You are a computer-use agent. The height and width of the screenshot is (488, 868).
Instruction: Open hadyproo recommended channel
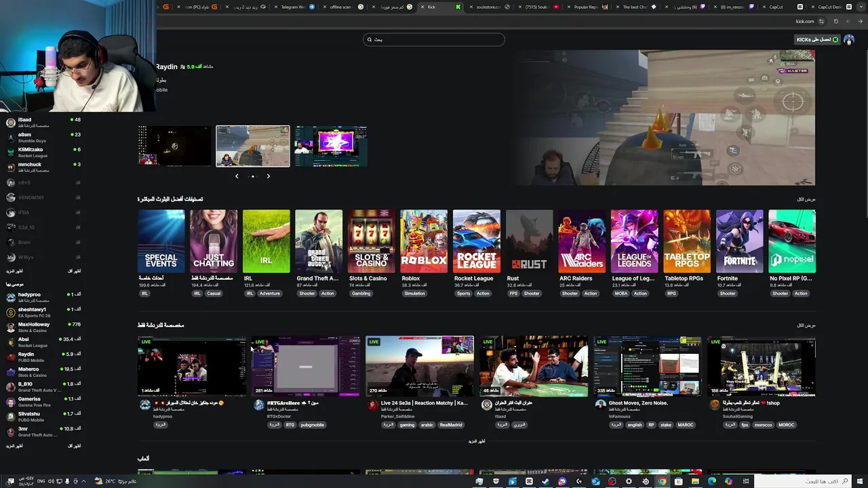tap(42, 298)
